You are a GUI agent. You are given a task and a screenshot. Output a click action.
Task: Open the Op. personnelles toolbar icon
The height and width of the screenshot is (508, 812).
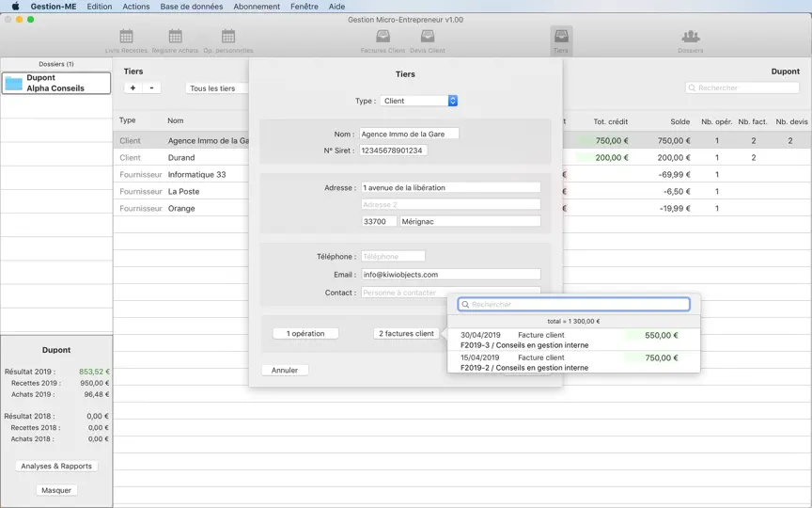[228, 41]
